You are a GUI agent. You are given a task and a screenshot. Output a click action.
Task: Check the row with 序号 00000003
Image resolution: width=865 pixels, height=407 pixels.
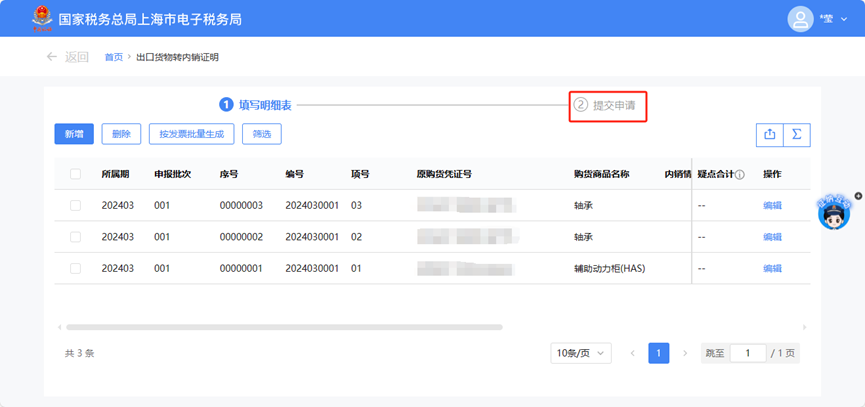76,206
